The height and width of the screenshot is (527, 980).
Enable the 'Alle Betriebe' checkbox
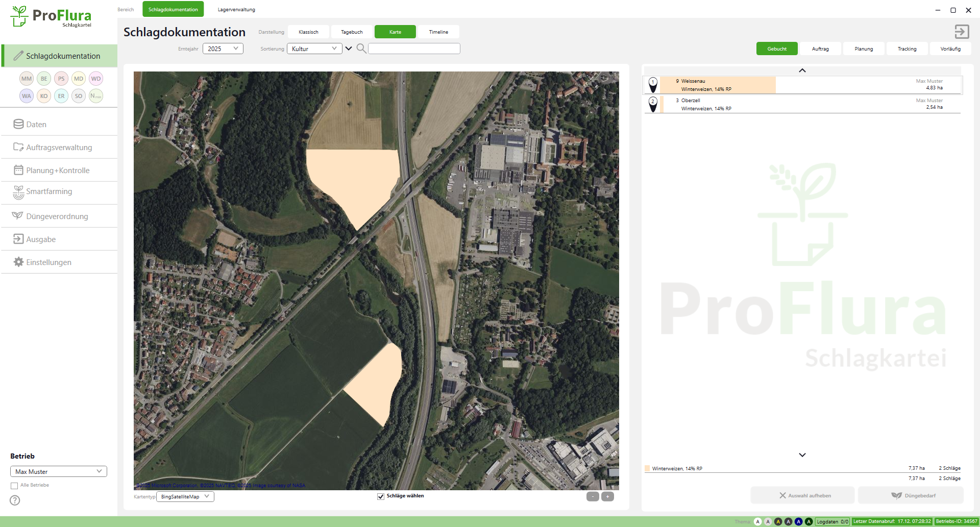[x=14, y=486]
